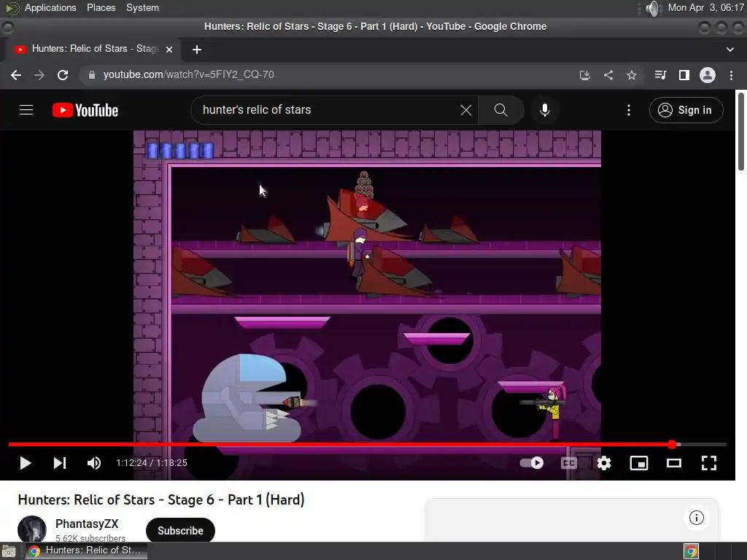Reload the page

point(63,75)
